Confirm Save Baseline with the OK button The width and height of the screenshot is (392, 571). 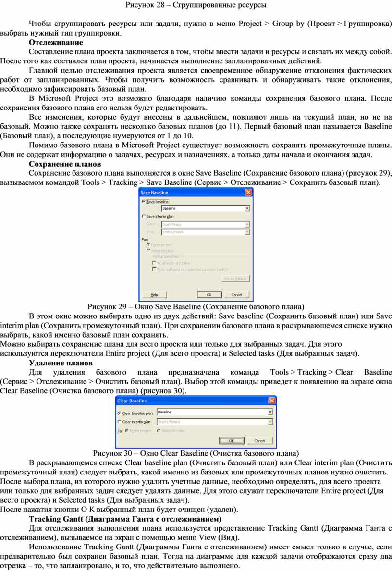tap(209, 294)
